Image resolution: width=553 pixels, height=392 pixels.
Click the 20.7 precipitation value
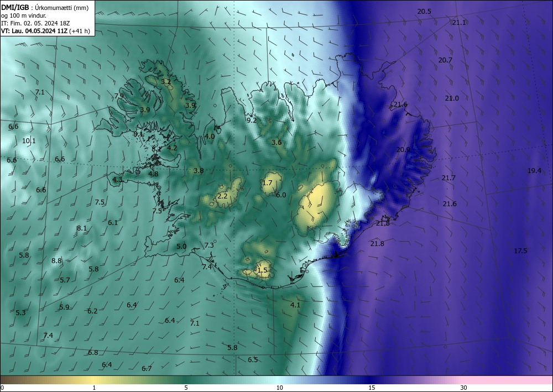click(445, 60)
